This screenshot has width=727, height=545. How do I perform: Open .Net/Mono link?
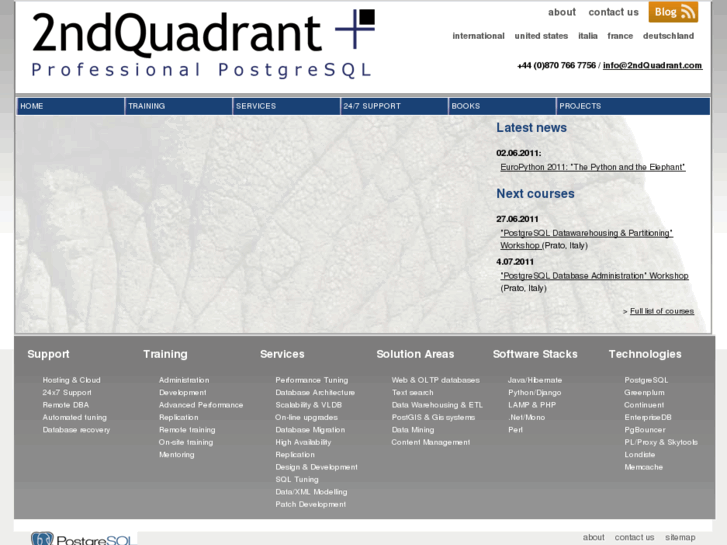point(526,417)
